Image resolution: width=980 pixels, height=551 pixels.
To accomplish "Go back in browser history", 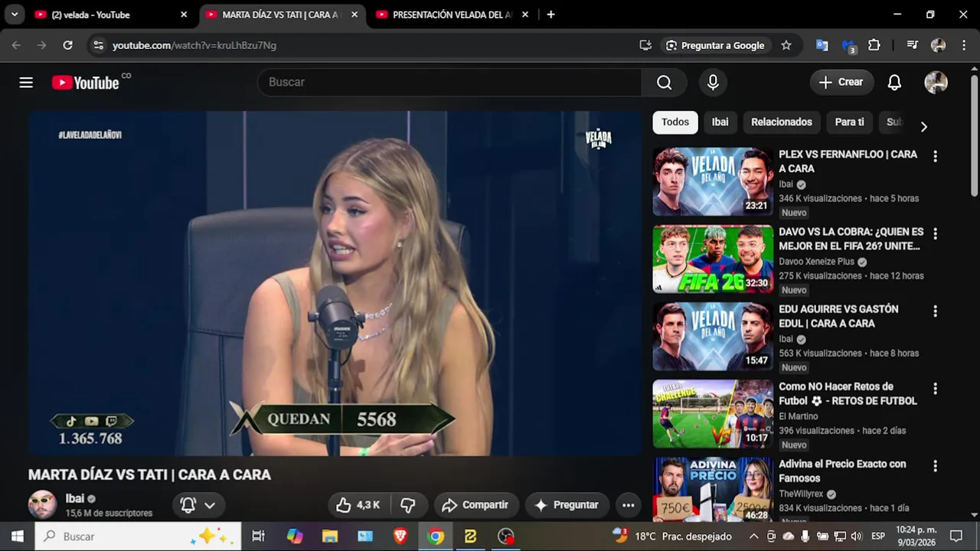I will 16,45.
